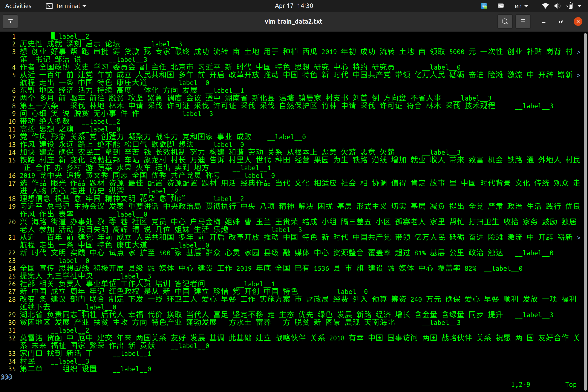The image size is (588, 392).
Task: Click '湖南省' on line 7
Action: click(x=236, y=98)
